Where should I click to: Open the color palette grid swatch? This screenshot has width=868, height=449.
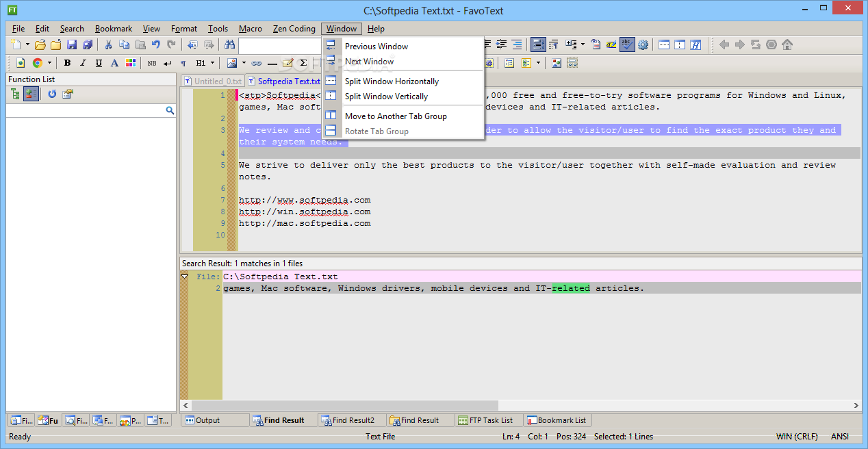(x=130, y=63)
